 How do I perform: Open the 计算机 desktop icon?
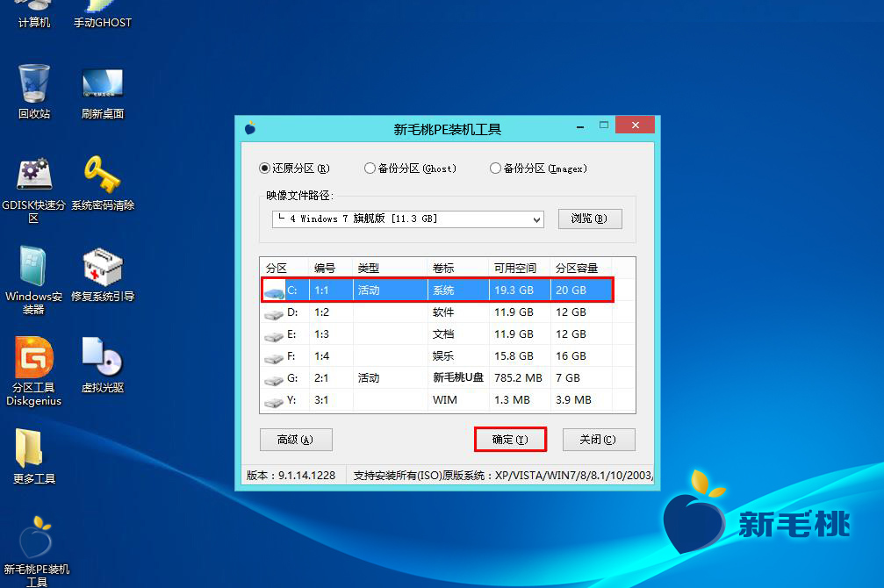point(34,13)
